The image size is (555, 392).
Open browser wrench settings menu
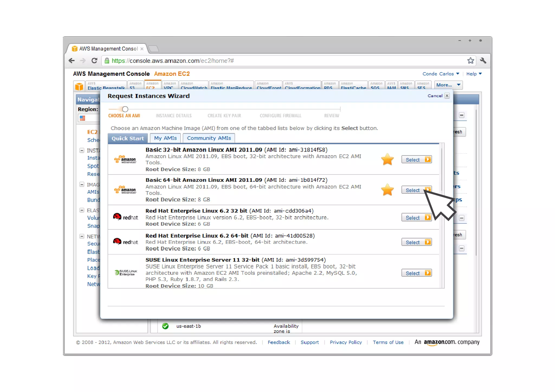(483, 61)
